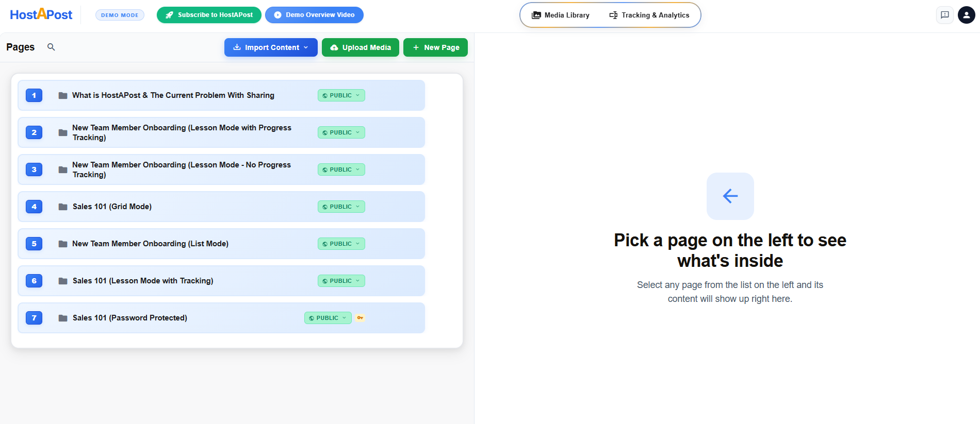Select page Sales 101 (Lesson Mode with Tracking)
980x424 pixels.
(x=221, y=281)
